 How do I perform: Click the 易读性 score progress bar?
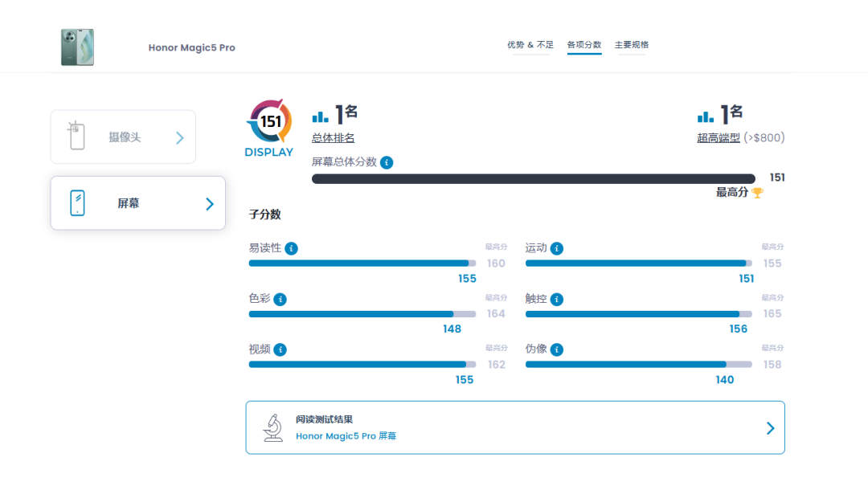(362, 263)
